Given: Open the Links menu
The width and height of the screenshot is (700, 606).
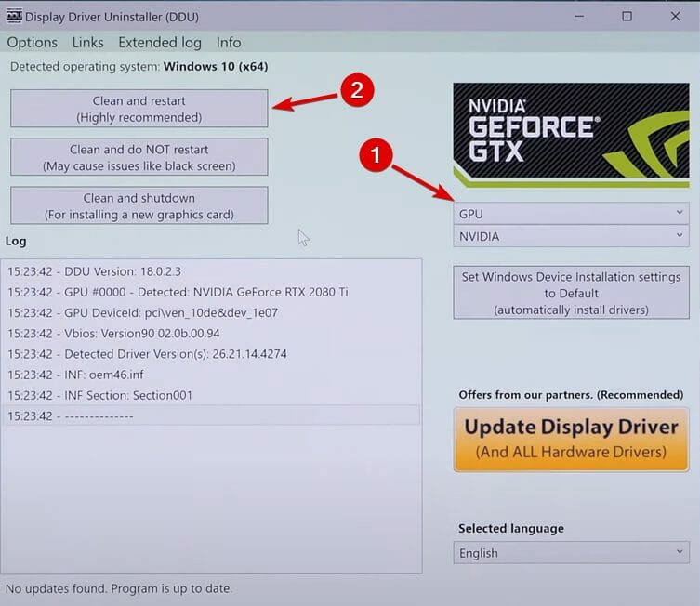Looking at the screenshot, I should click(x=88, y=43).
